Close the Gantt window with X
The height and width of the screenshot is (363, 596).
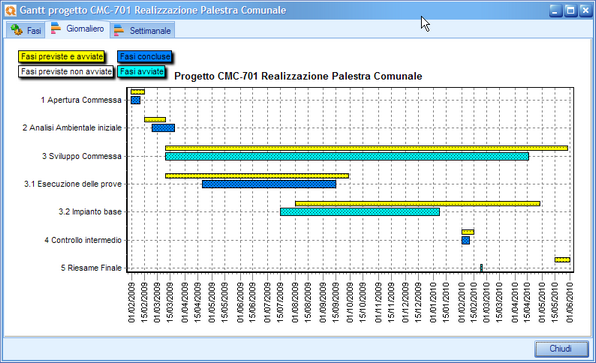pyautogui.click(x=585, y=11)
